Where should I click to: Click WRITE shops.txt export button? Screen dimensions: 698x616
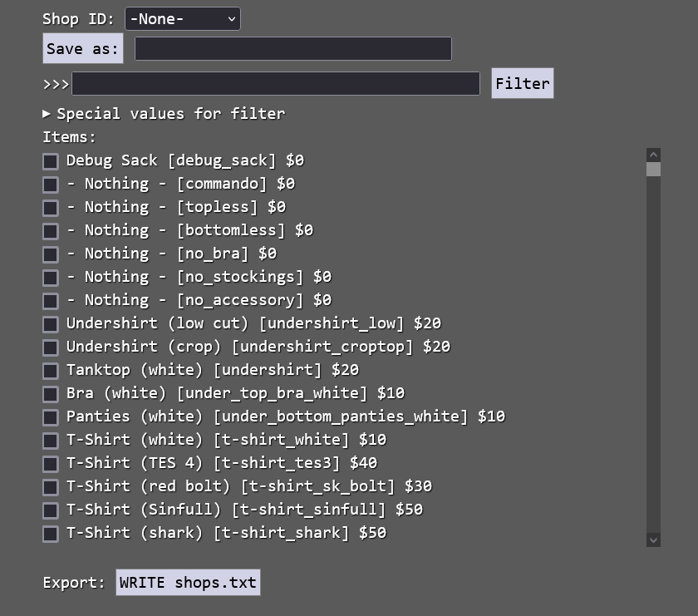(x=188, y=582)
